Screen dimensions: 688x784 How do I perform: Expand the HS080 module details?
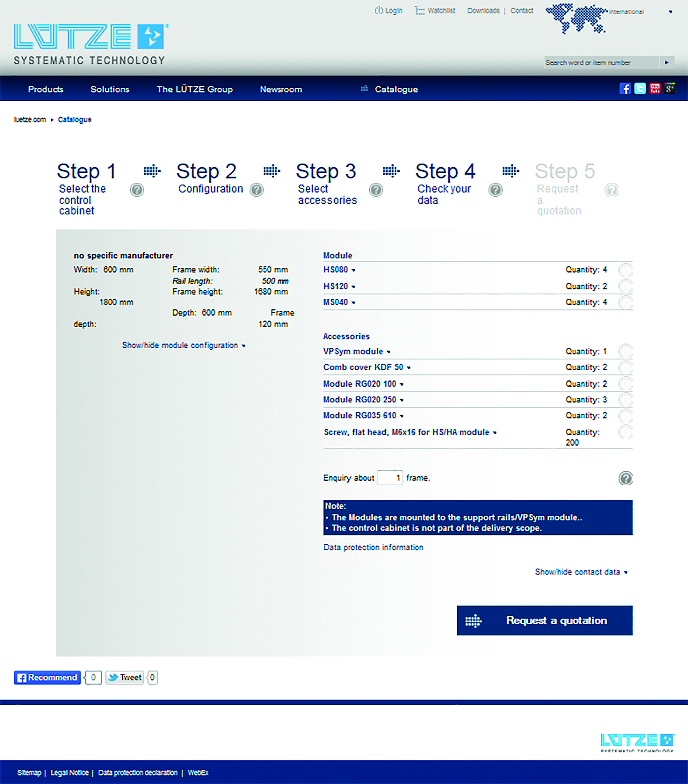pyautogui.click(x=339, y=270)
